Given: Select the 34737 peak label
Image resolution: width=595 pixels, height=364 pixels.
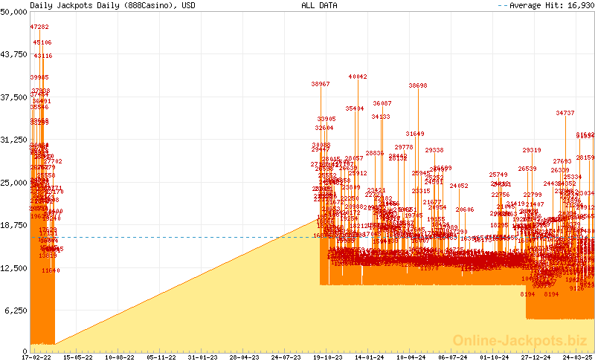Looking at the screenshot, I should [565, 113].
